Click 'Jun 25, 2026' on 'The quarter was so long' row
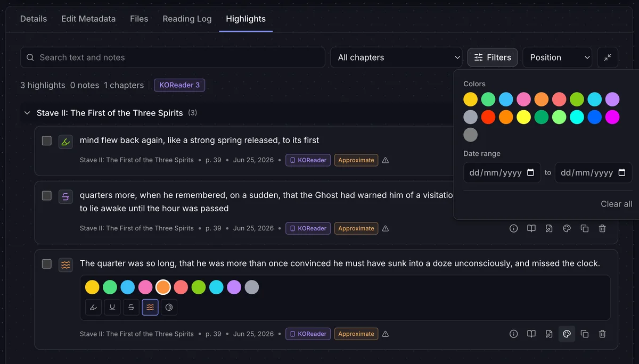Viewport: 639px width, 364px height. pos(253,334)
